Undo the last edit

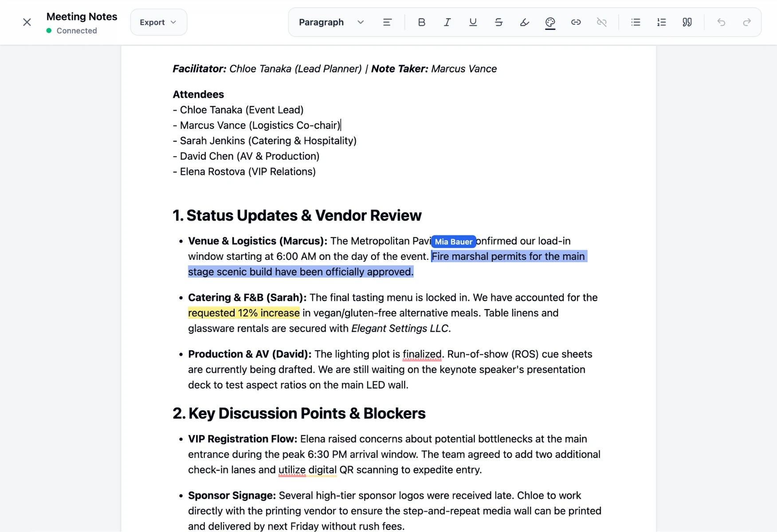pyautogui.click(x=721, y=22)
